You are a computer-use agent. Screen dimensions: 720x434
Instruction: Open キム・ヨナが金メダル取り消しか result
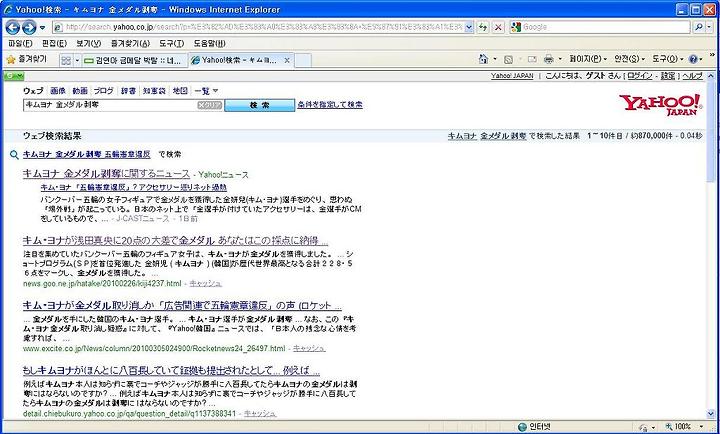click(x=182, y=306)
